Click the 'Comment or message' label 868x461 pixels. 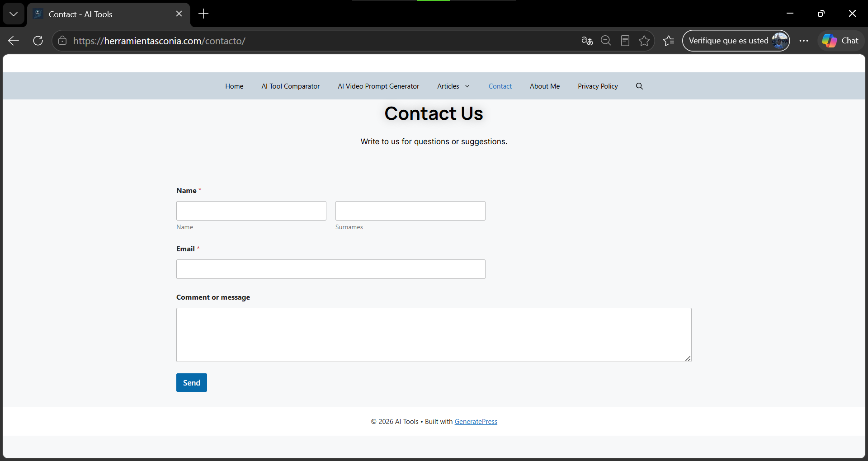(213, 297)
